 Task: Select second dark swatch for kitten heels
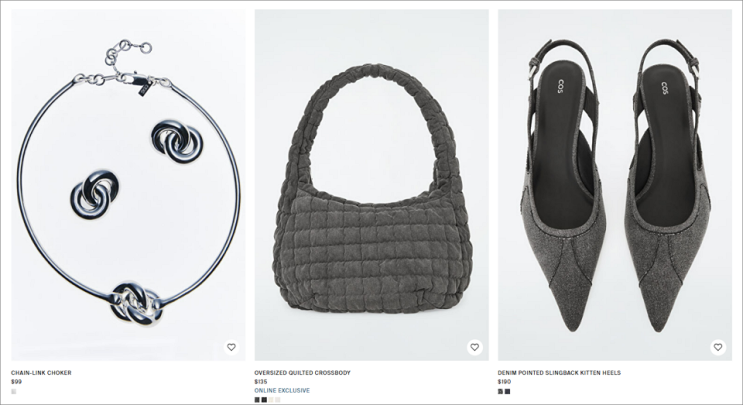(x=507, y=391)
